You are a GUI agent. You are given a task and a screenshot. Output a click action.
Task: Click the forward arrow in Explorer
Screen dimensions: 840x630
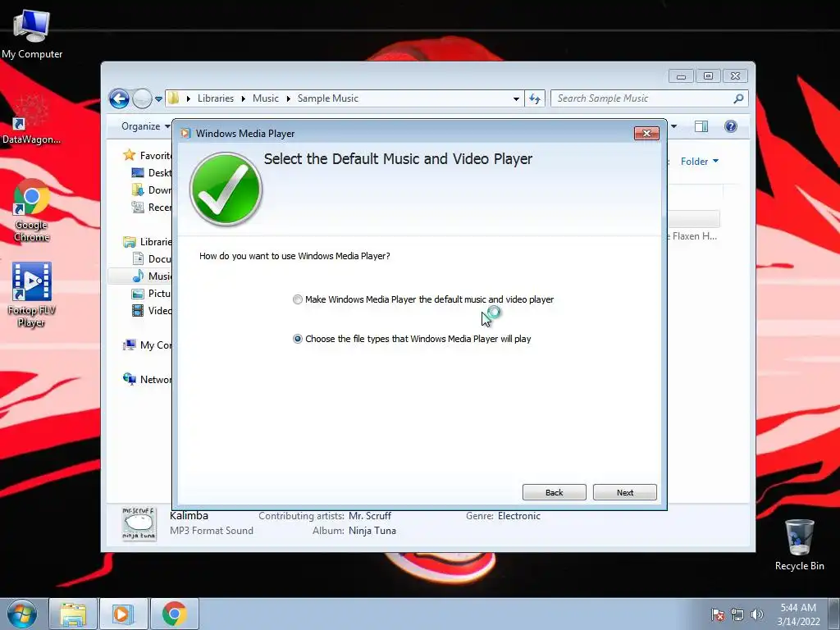click(x=142, y=98)
